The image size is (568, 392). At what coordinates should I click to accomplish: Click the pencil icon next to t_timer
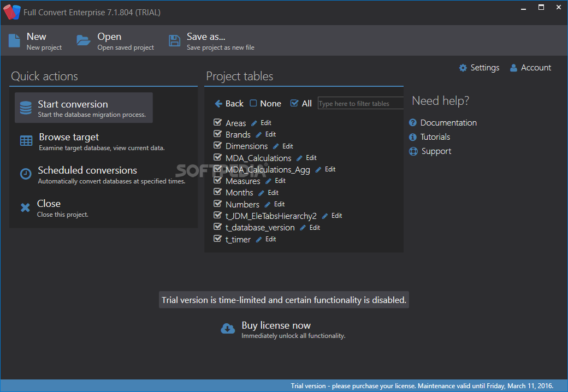(x=259, y=240)
